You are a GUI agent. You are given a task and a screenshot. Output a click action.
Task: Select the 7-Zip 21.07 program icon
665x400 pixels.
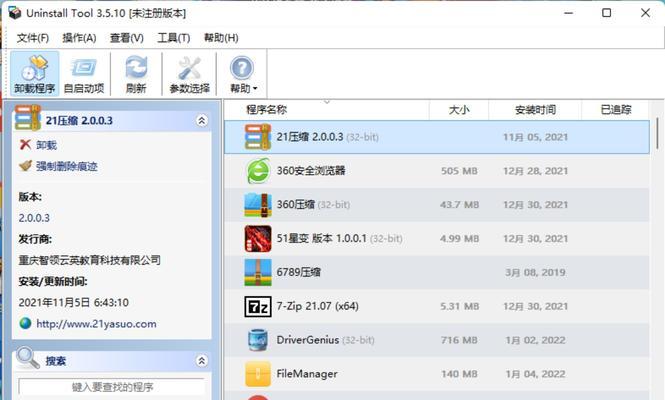coord(258,306)
